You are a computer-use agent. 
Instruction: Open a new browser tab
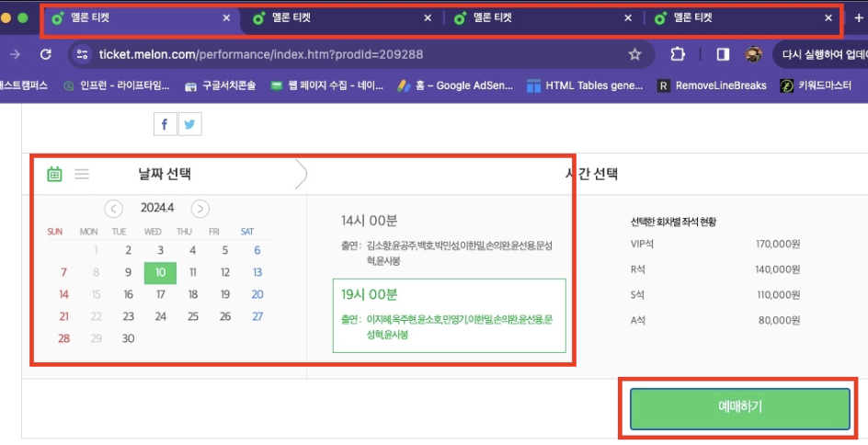[x=858, y=18]
